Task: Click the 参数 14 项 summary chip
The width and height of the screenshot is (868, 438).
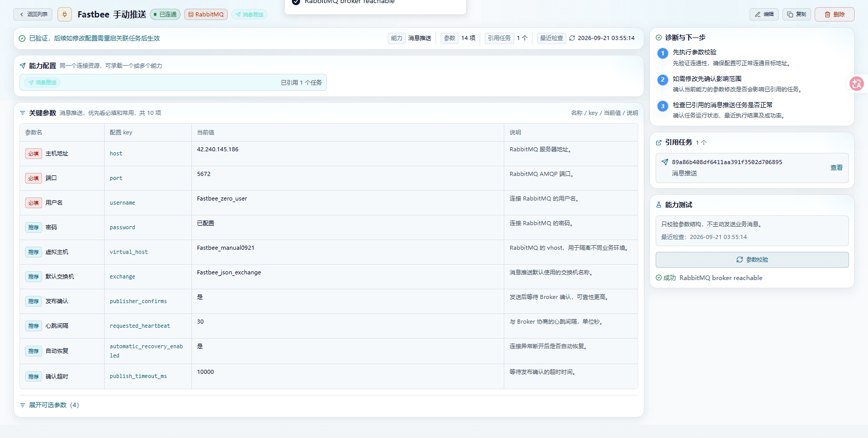Action: point(459,38)
